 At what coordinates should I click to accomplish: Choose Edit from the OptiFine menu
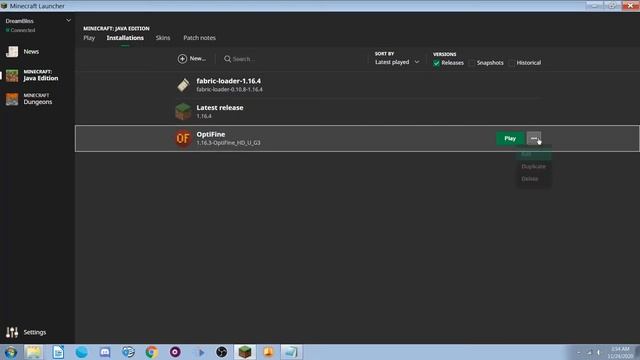(x=534, y=154)
